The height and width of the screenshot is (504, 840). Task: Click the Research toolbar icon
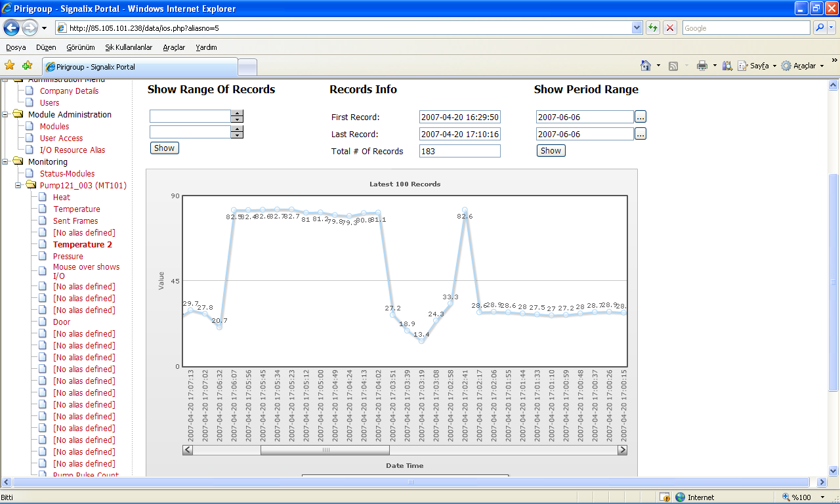tap(727, 66)
